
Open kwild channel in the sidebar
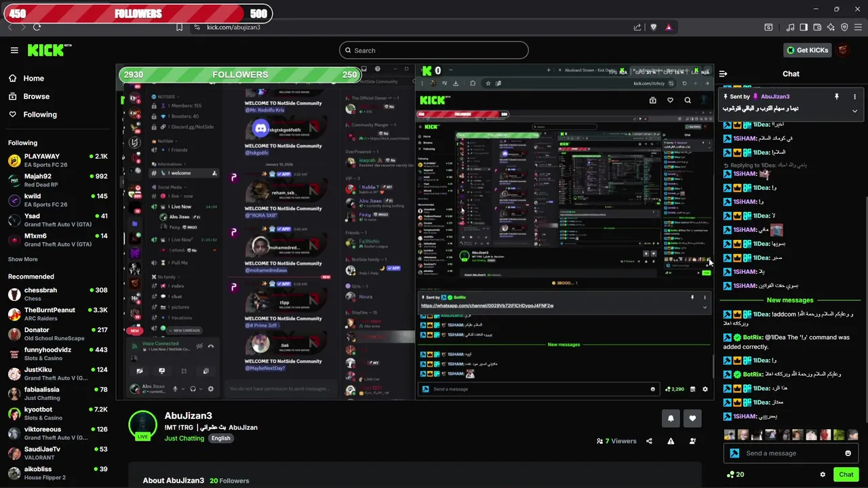coord(58,200)
